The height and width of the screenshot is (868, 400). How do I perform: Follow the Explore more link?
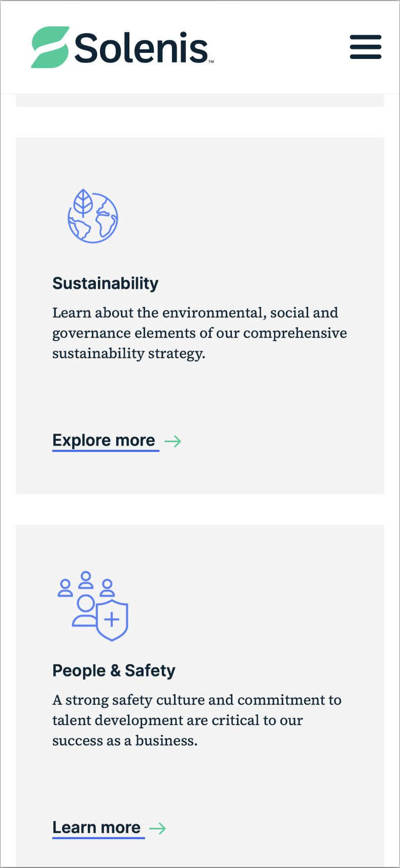point(104,440)
